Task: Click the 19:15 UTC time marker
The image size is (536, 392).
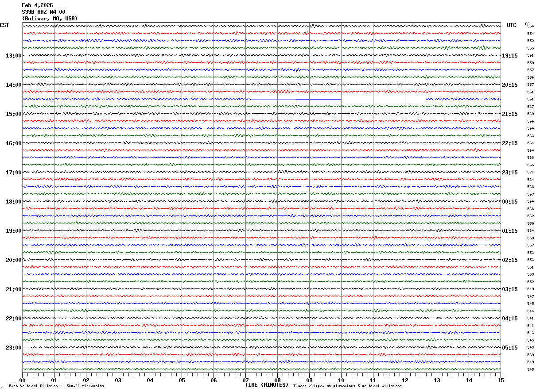Action: 510,56
